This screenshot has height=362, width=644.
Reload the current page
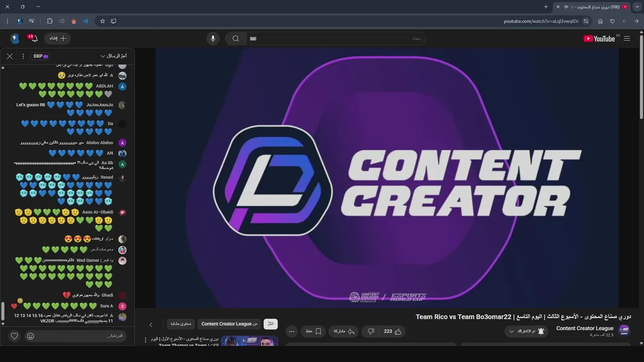click(x=612, y=21)
